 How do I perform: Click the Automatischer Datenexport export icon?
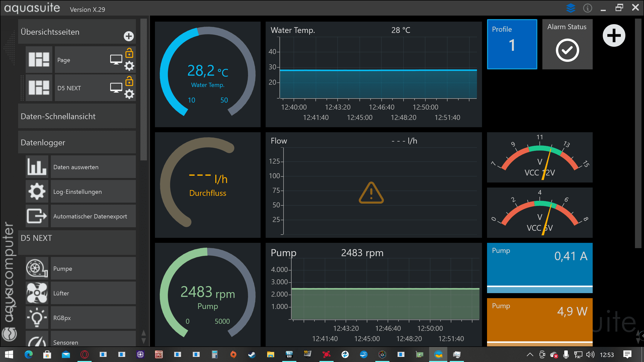37,216
